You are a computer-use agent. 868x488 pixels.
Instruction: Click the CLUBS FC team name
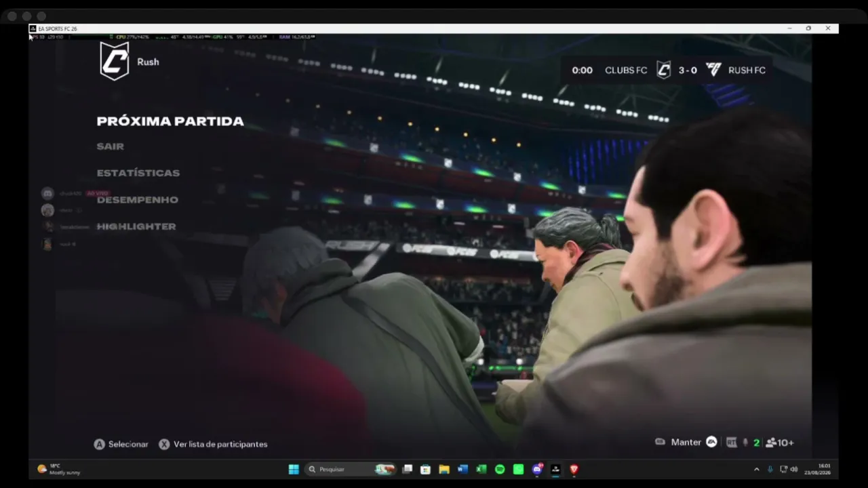626,70
